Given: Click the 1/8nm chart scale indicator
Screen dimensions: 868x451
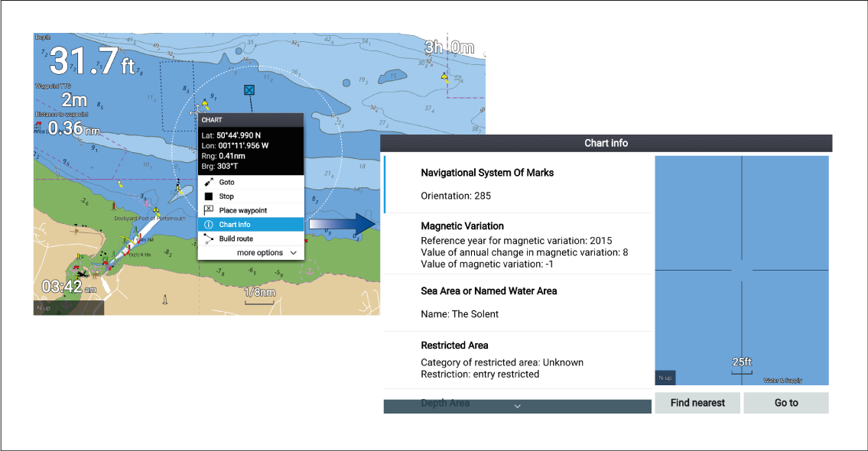Looking at the screenshot, I should [259, 295].
